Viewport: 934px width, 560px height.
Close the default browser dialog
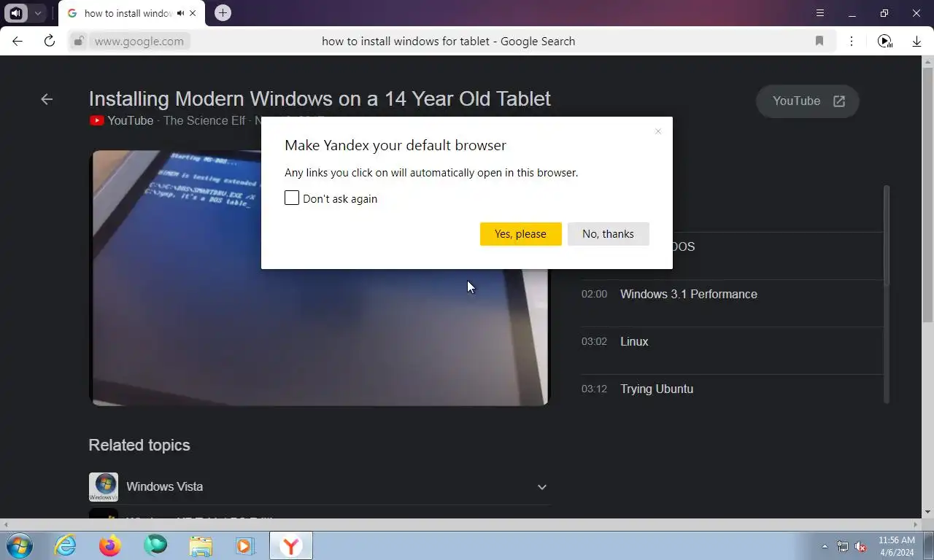657,132
